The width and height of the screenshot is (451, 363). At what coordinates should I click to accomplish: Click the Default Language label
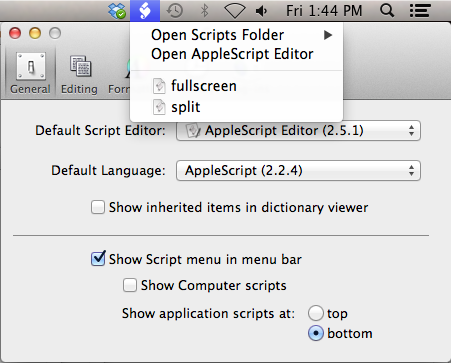pyautogui.click(x=108, y=171)
